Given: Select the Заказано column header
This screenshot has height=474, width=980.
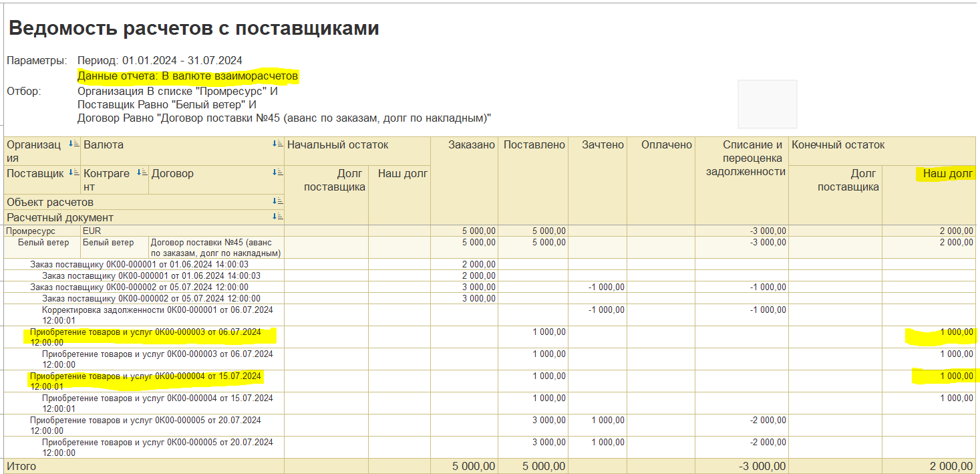Looking at the screenshot, I should [472, 144].
